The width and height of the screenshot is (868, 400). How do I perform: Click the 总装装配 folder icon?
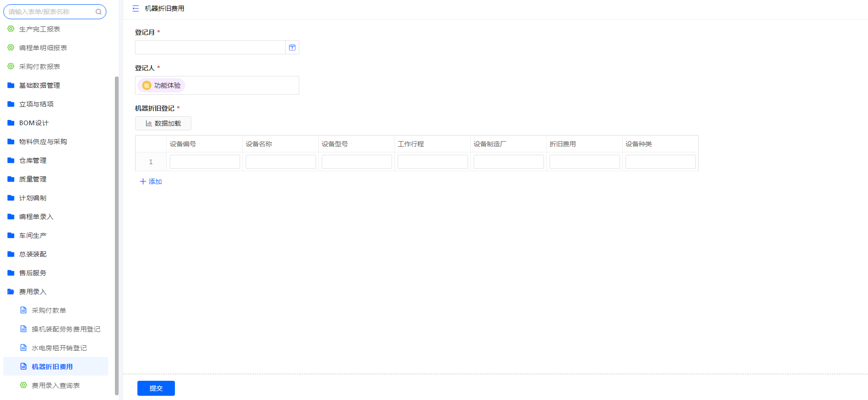(11, 254)
